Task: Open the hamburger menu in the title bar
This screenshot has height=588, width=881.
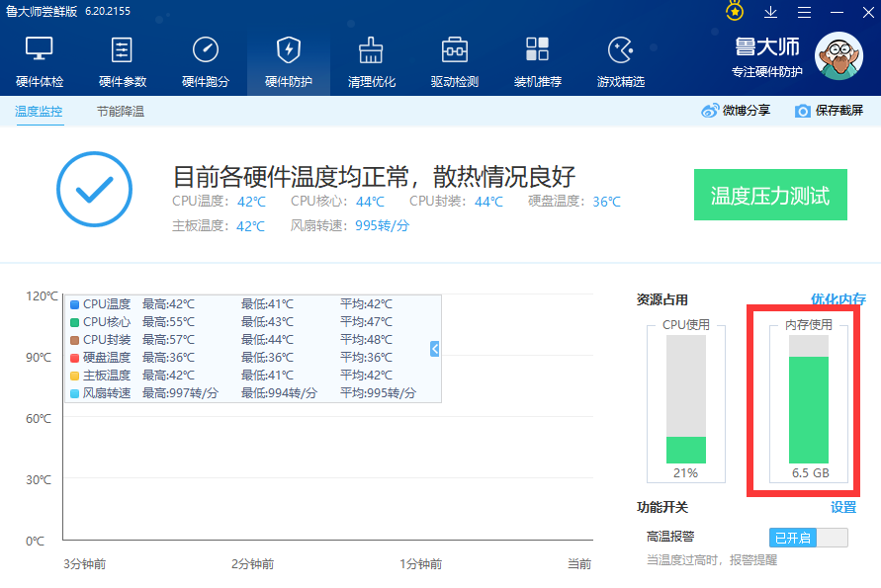Action: (804, 12)
